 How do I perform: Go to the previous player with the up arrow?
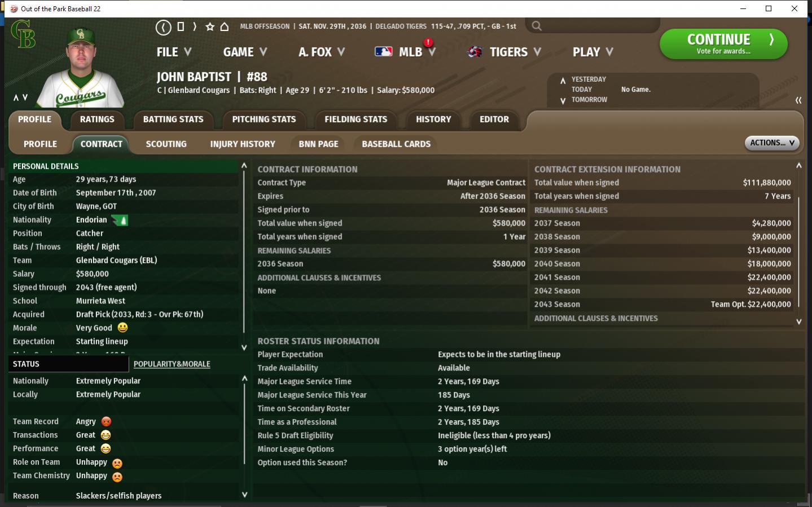pos(16,98)
